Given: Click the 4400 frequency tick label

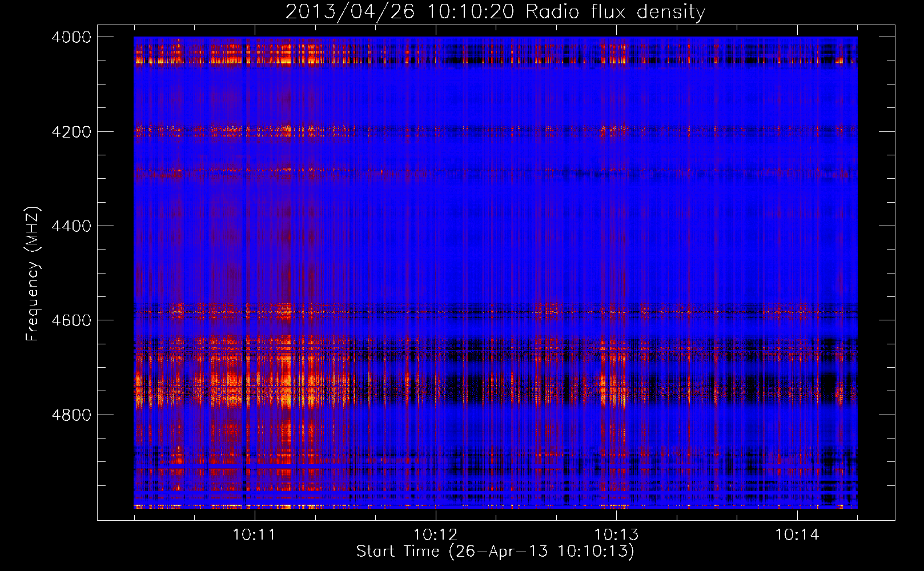Looking at the screenshot, I should [x=71, y=226].
